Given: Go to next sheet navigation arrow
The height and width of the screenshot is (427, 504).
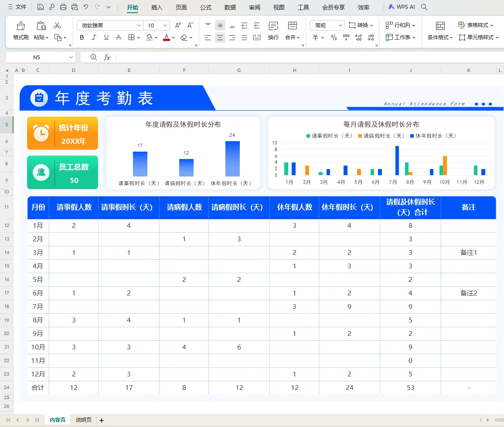Looking at the screenshot, I should click(x=27, y=420).
